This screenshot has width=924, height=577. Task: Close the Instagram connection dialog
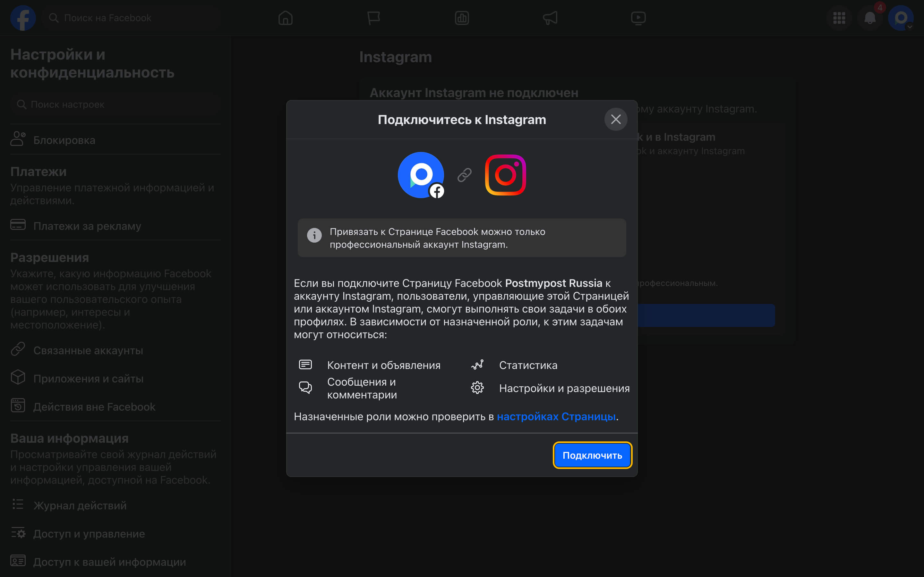click(x=615, y=120)
